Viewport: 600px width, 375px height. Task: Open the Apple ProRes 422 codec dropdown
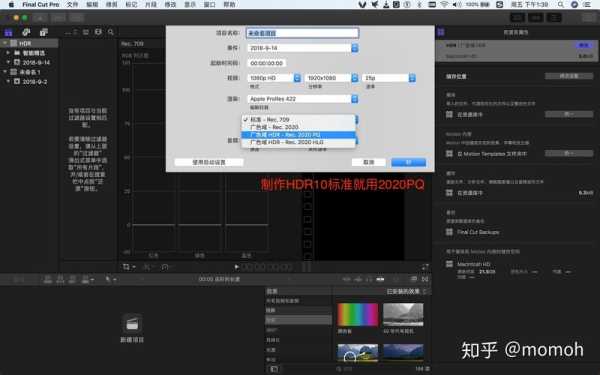303,99
